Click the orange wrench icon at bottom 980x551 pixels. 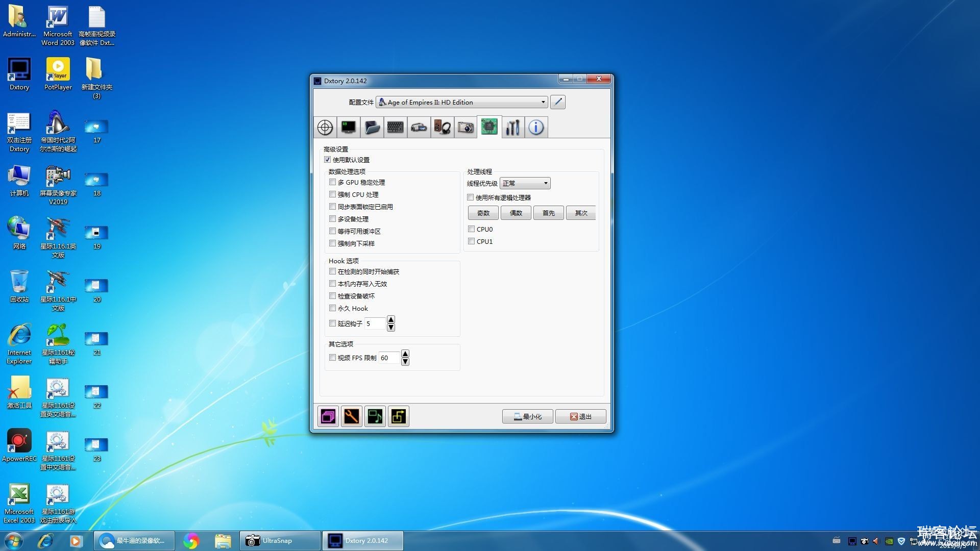coord(352,416)
